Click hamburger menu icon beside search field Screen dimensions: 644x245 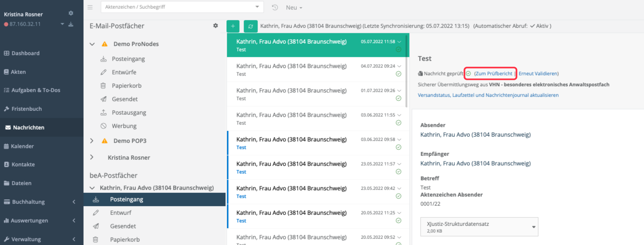[x=90, y=7]
